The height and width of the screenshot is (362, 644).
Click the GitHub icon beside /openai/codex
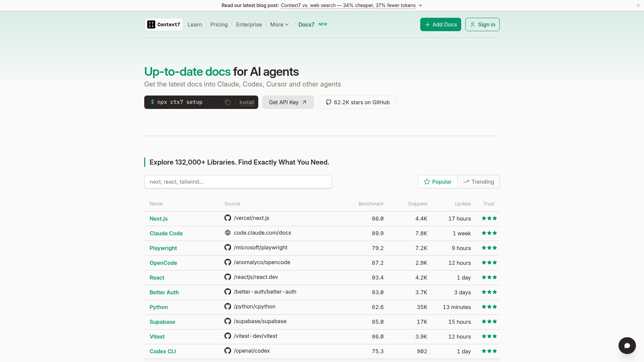[228, 351]
